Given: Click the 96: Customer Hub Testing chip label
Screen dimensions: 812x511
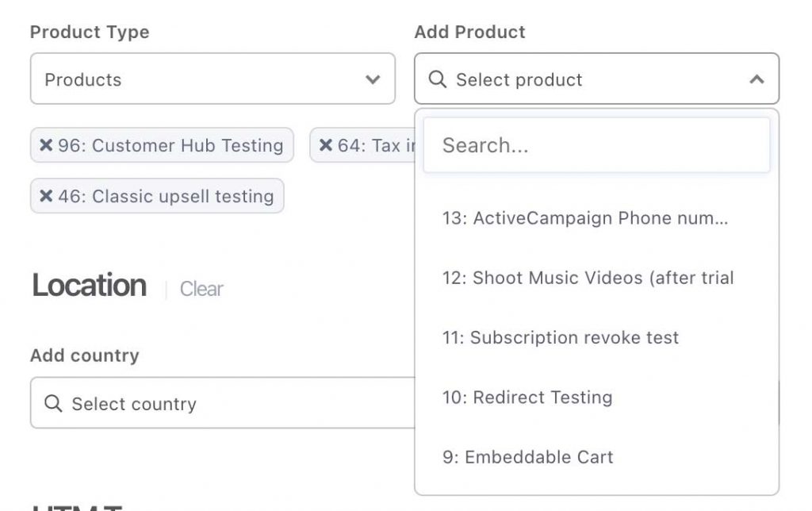Looking at the screenshot, I should pos(170,146).
